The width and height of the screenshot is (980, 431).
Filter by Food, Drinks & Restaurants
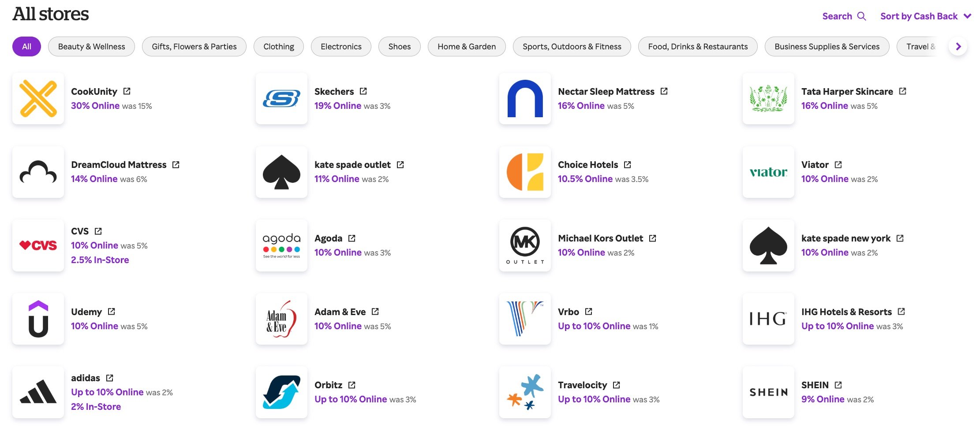pos(698,46)
